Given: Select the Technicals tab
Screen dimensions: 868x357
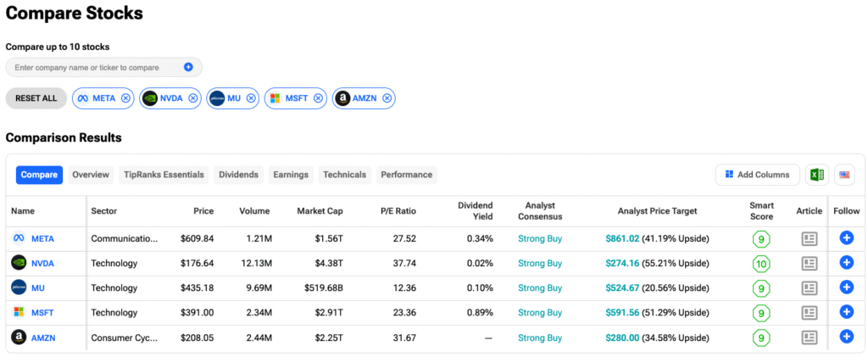Looking at the screenshot, I should (344, 175).
